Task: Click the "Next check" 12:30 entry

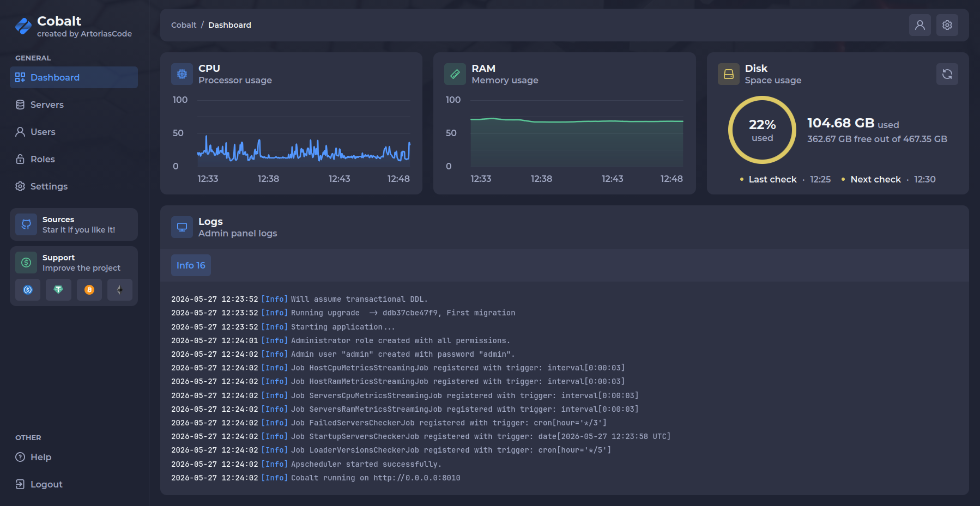Action: 888,179
